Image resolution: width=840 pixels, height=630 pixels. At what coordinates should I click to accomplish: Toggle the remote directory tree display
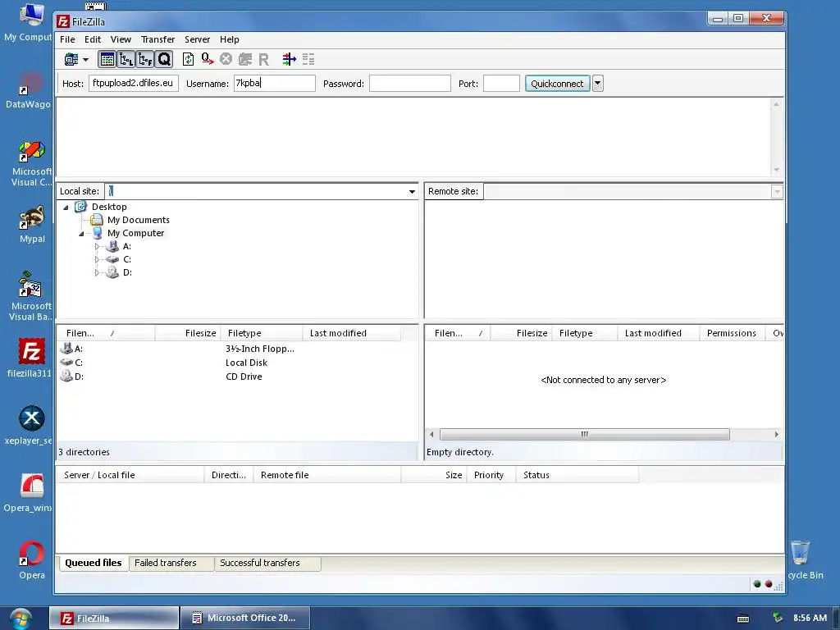[145, 59]
